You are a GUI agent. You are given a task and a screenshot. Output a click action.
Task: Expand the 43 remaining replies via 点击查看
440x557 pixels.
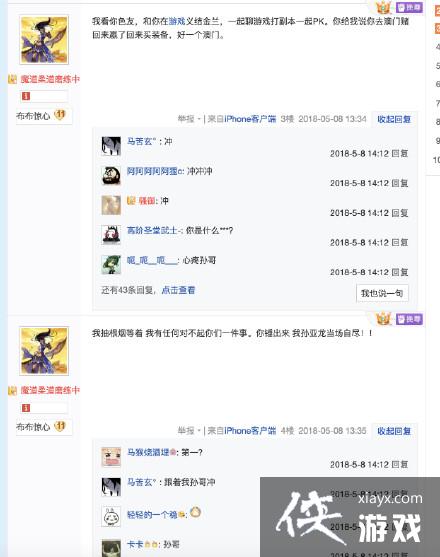pos(178,290)
